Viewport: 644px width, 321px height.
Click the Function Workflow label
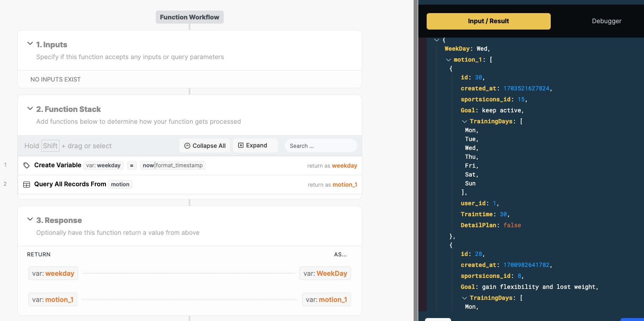pos(189,17)
